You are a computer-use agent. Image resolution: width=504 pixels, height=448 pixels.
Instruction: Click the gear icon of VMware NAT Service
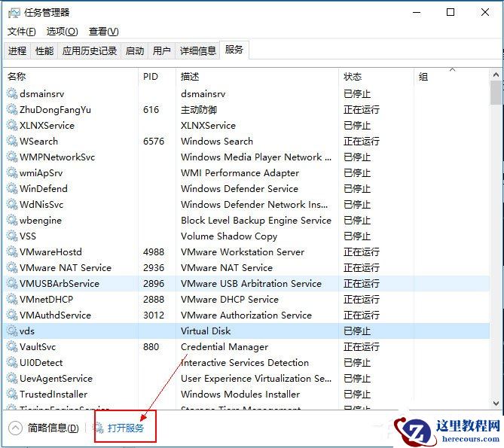pyautogui.click(x=12, y=267)
